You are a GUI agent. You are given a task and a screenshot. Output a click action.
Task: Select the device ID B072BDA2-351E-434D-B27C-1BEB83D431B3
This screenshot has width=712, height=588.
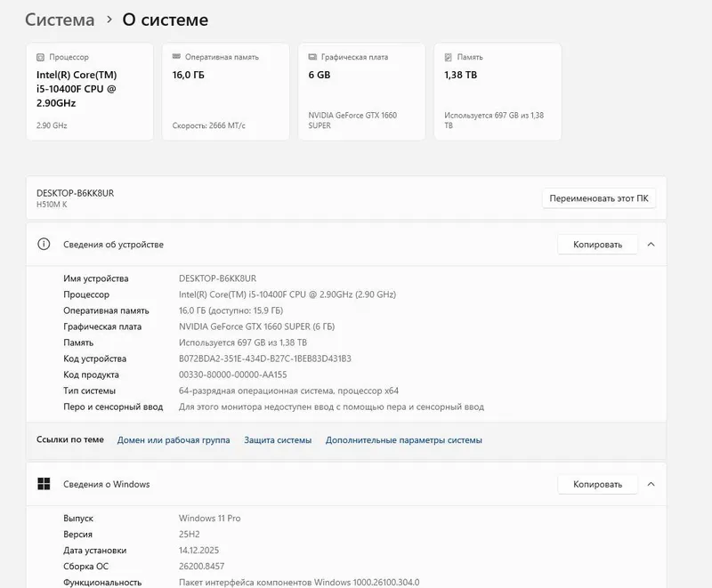(264, 358)
